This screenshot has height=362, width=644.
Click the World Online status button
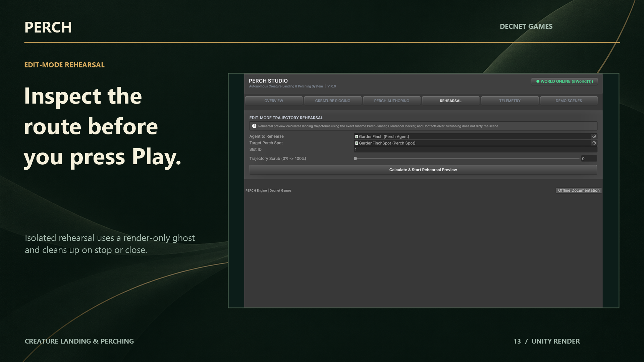coord(565,81)
